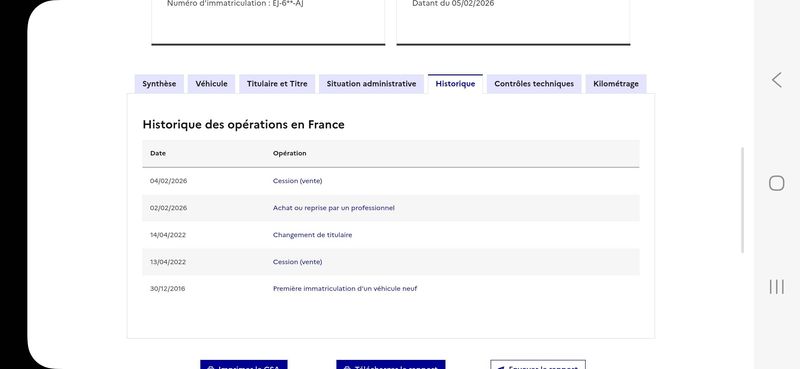
Task: Open the Titulaire et Titre tab
Action: (277, 84)
